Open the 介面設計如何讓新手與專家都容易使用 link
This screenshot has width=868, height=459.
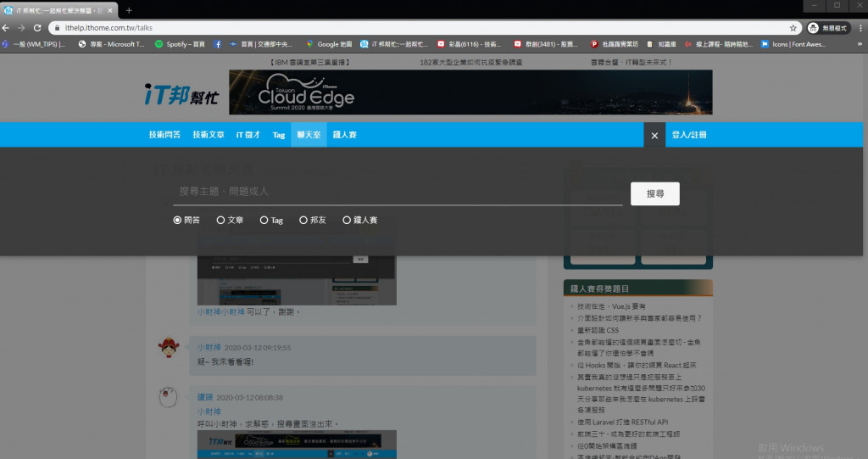[x=639, y=318]
